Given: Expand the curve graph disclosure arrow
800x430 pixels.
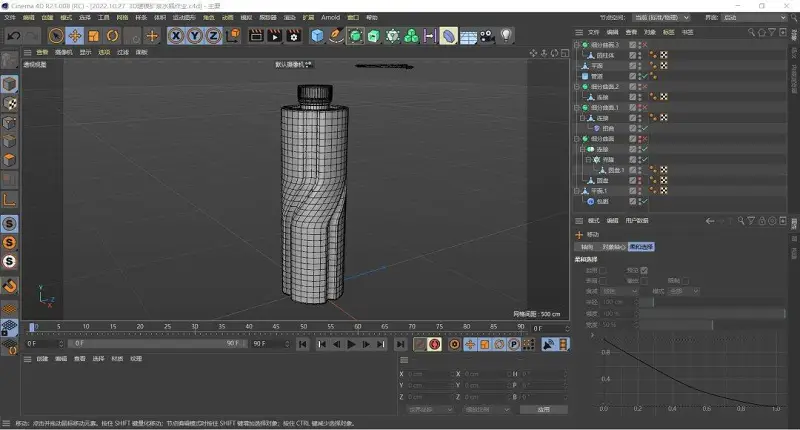Looking at the screenshot, I should tap(592, 335).
